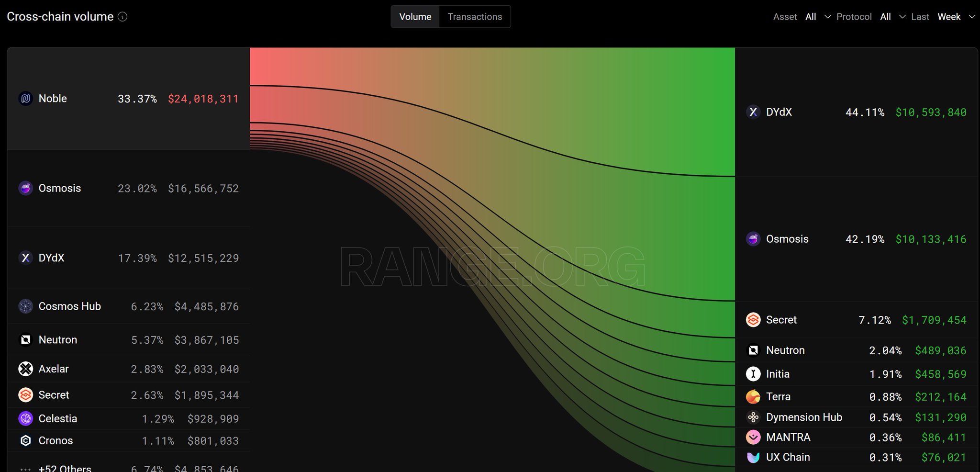
Task: Select the DYdX destination chain name
Action: tap(779, 112)
